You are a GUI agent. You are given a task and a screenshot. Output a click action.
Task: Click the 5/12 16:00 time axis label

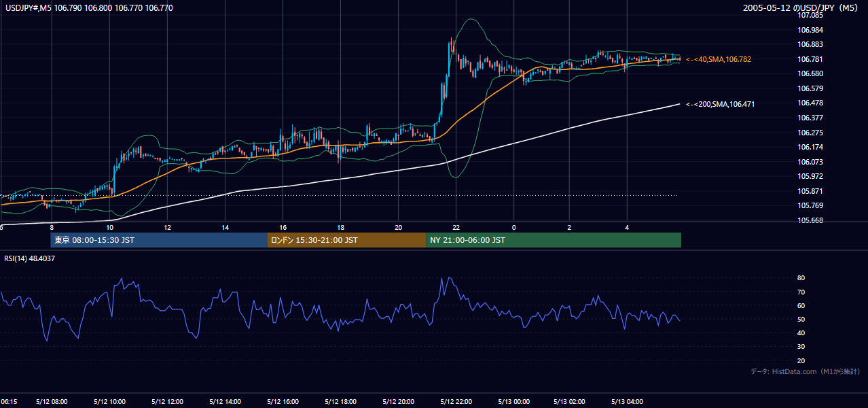coord(283,401)
